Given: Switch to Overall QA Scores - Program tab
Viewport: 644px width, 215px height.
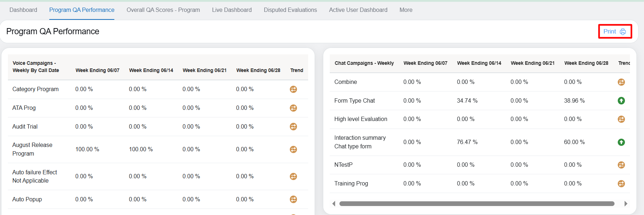Looking at the screenshot, I should 163,10.
